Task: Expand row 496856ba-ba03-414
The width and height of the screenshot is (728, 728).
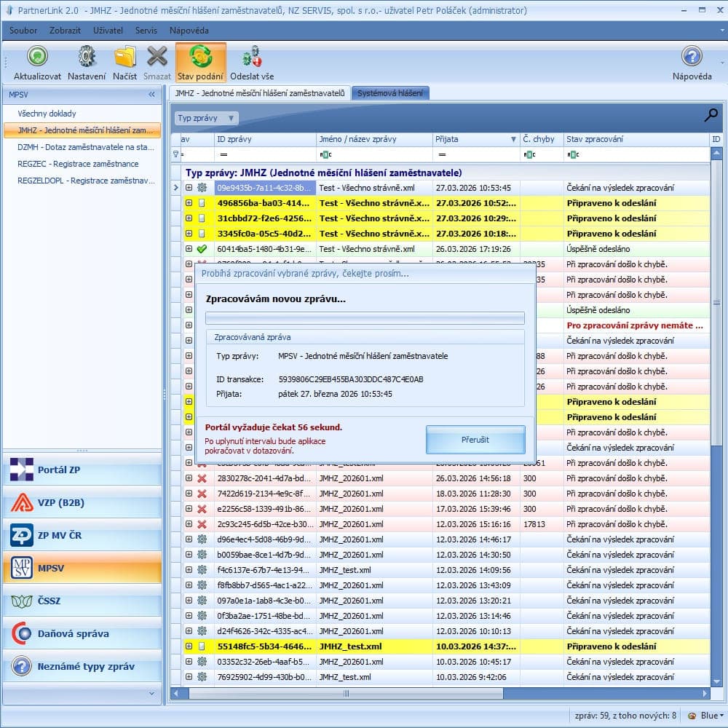Action: coord(189,203)
